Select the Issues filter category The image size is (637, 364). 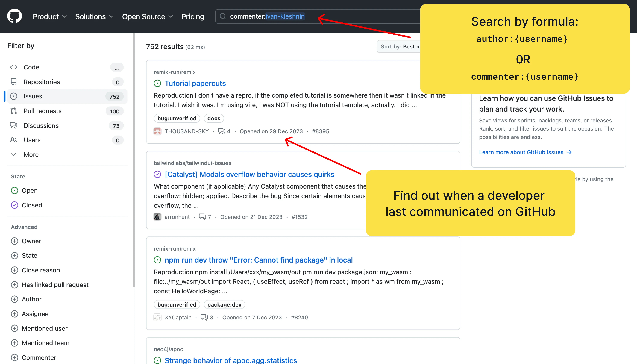pos(32,97)
